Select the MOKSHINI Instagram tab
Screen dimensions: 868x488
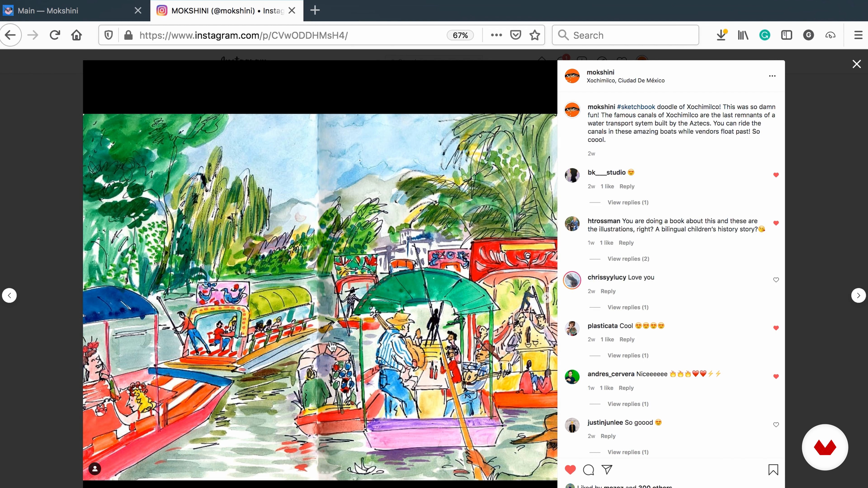[226, 10]
